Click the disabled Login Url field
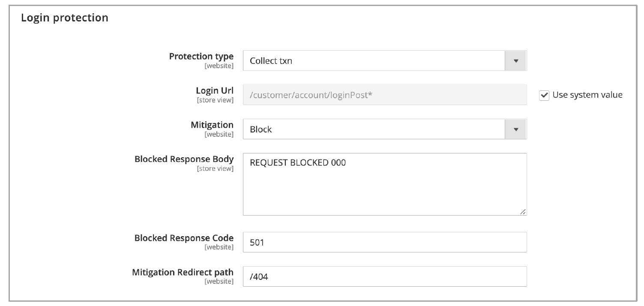The height and width of the screenshot is (306, 644). coord(384,95)
